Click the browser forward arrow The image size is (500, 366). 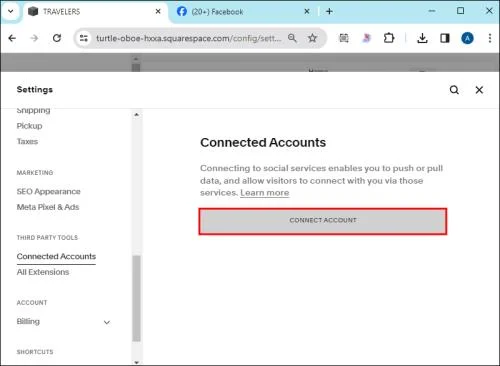34,38
